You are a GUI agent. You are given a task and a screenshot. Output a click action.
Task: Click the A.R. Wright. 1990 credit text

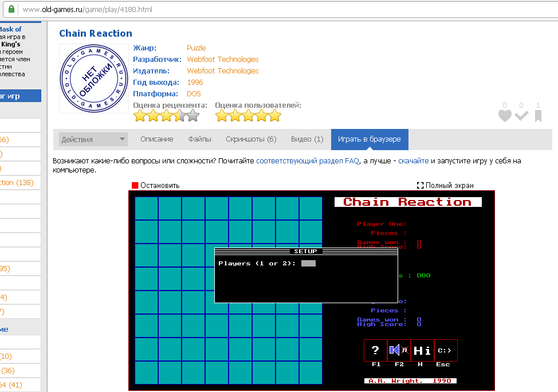[x=410, y=381]
